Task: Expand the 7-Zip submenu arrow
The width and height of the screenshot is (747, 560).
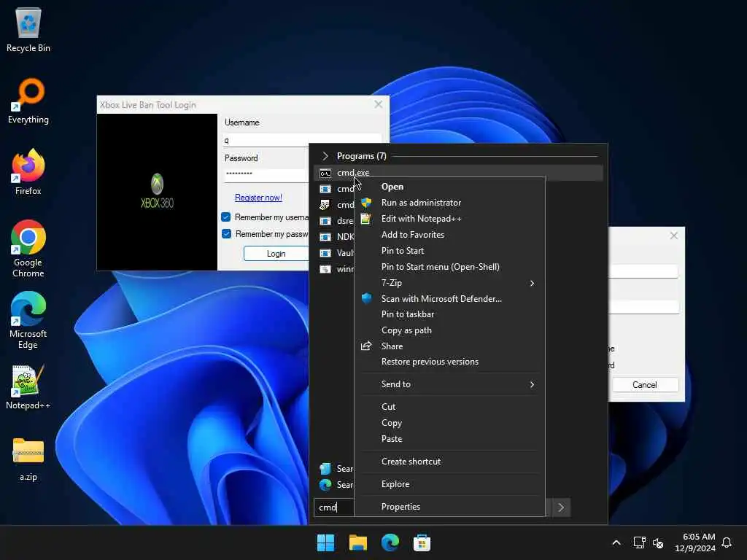Action: tap(532, 284)
